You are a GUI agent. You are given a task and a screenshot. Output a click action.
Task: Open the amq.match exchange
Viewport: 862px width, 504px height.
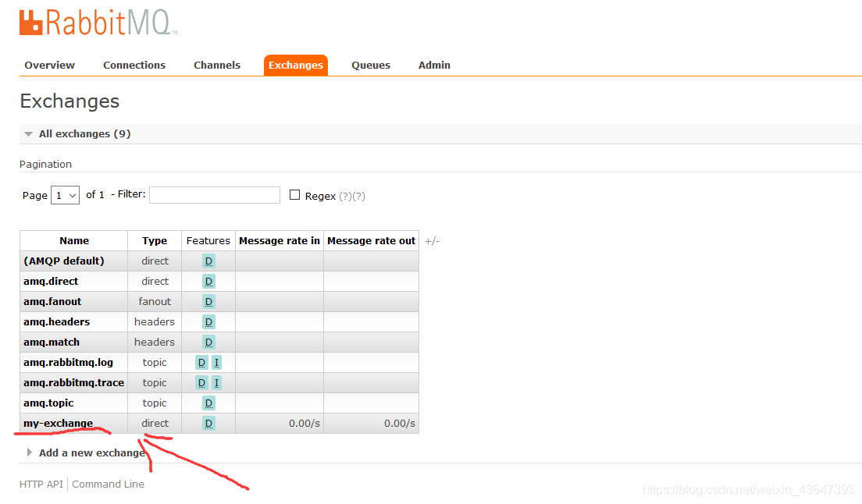click(x=51, y=342)
